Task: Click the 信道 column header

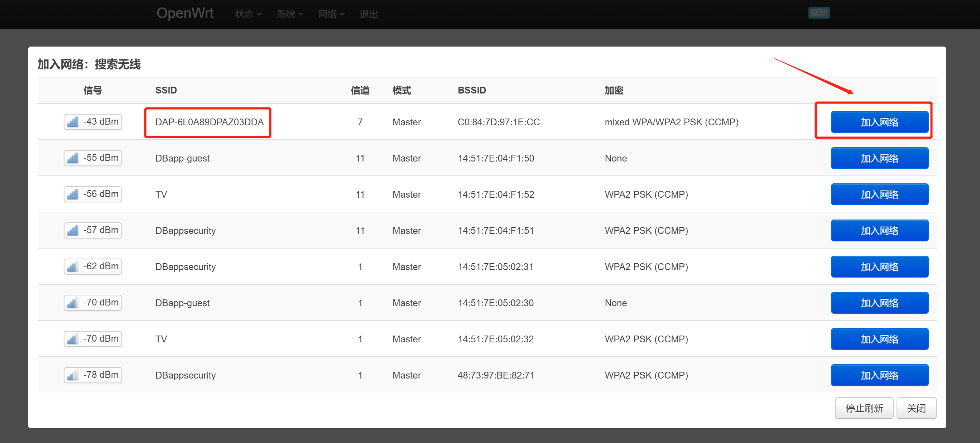Action: coord(360,90)
